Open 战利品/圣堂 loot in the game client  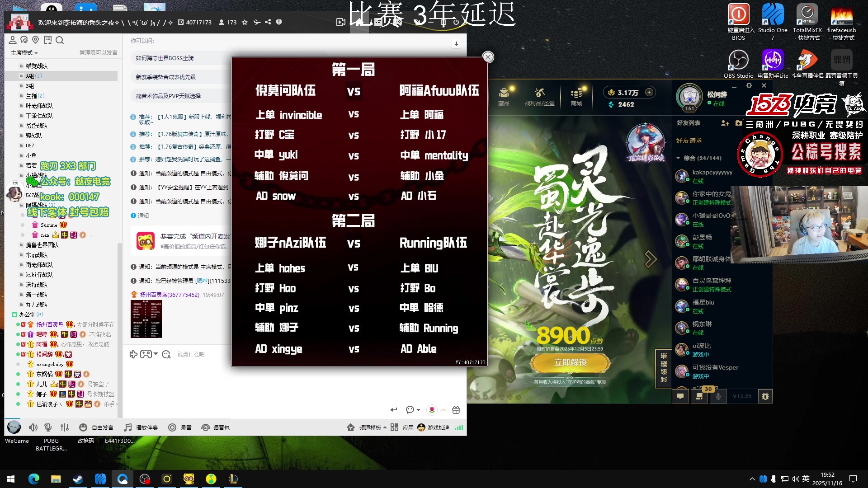pyautogui.click(x=539, y=96)
